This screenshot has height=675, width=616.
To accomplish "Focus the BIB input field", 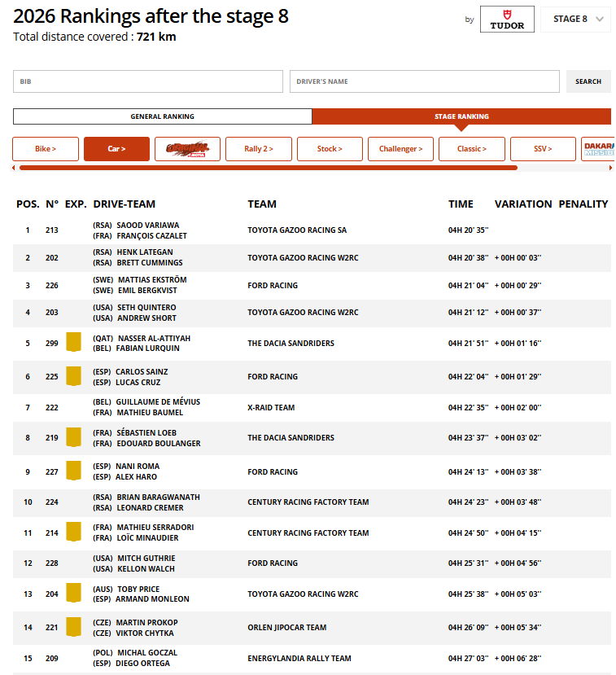I will click(148, 81).
